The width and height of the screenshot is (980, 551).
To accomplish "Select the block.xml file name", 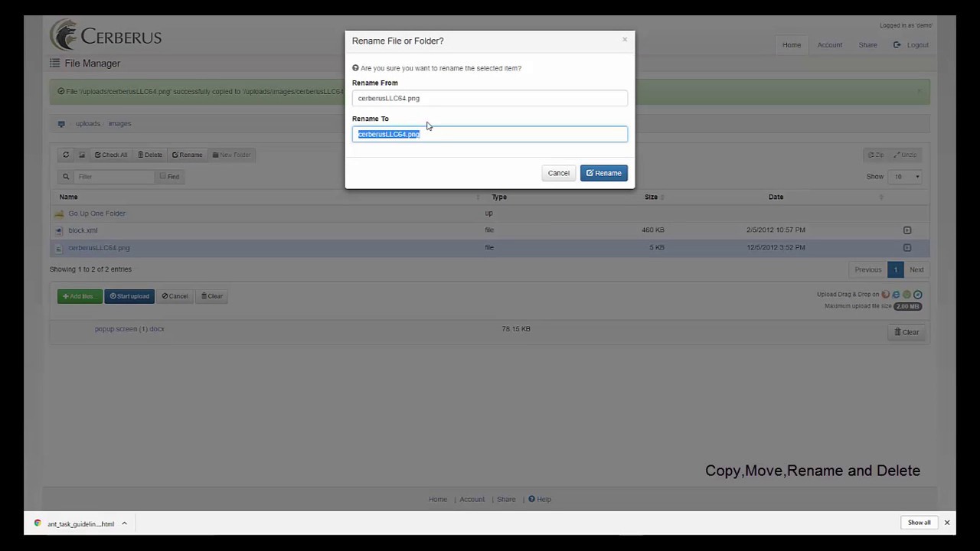I will click(83, 230).
